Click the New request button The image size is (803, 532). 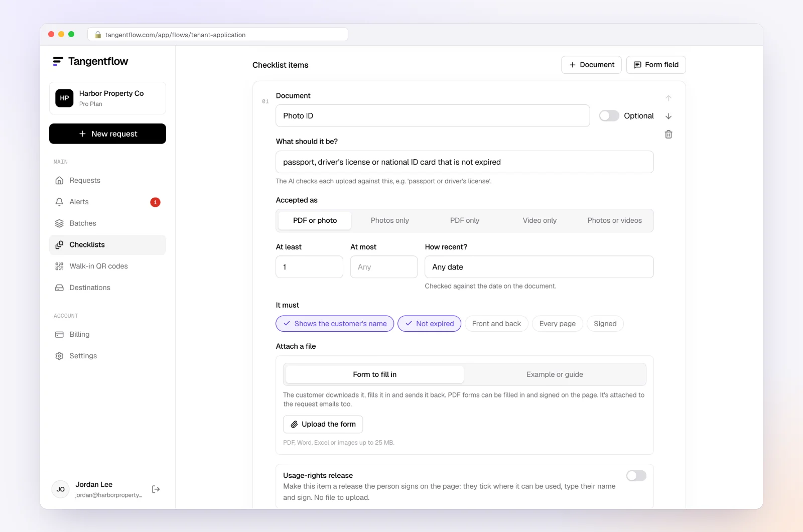point(107,134)
